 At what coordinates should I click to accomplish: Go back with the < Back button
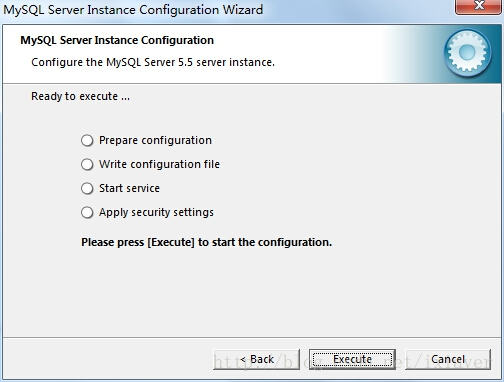tap(256, 359)
